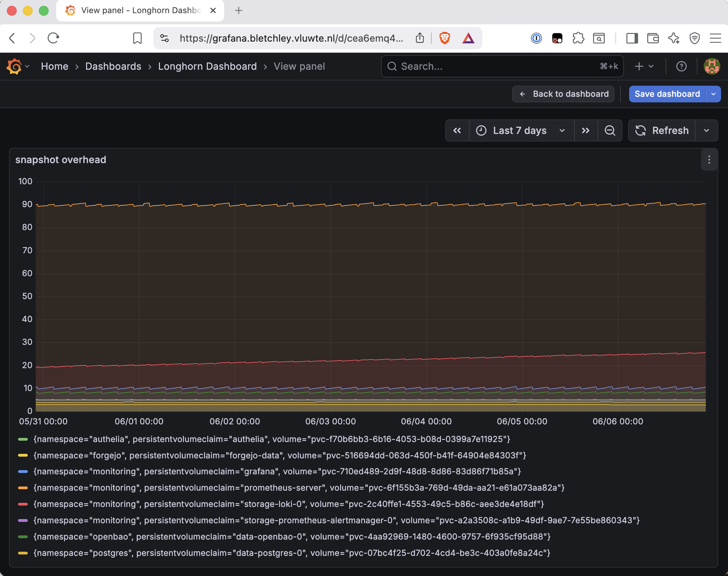Zoom out the time range
728x576 pixels.
(610, 130)
